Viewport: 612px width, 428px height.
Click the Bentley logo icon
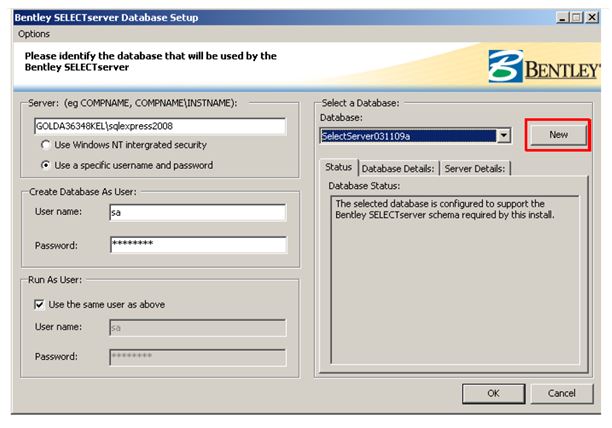505,66
